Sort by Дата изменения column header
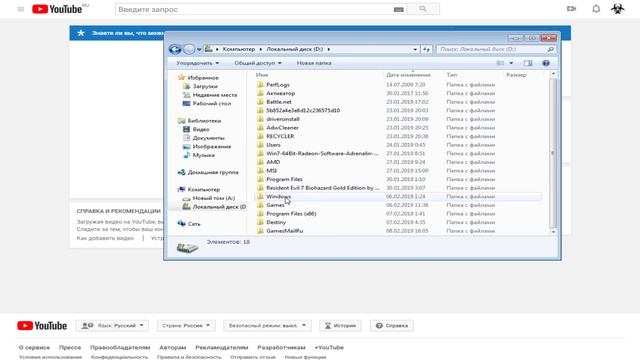 408,75
